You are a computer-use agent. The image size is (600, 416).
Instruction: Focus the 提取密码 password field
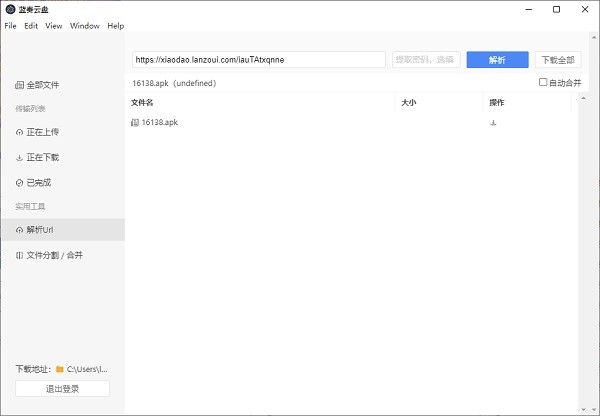(x=426, y=60)
